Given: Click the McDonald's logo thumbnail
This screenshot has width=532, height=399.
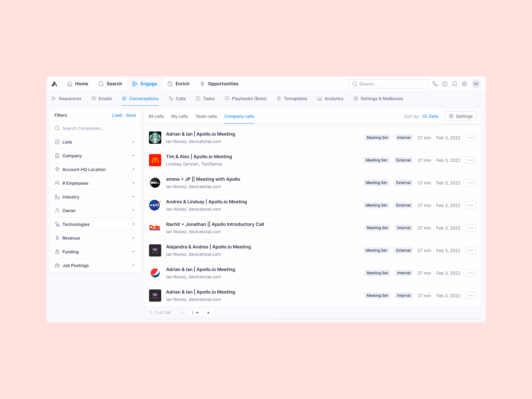Looking at the screenshot, I should point(155,160).
